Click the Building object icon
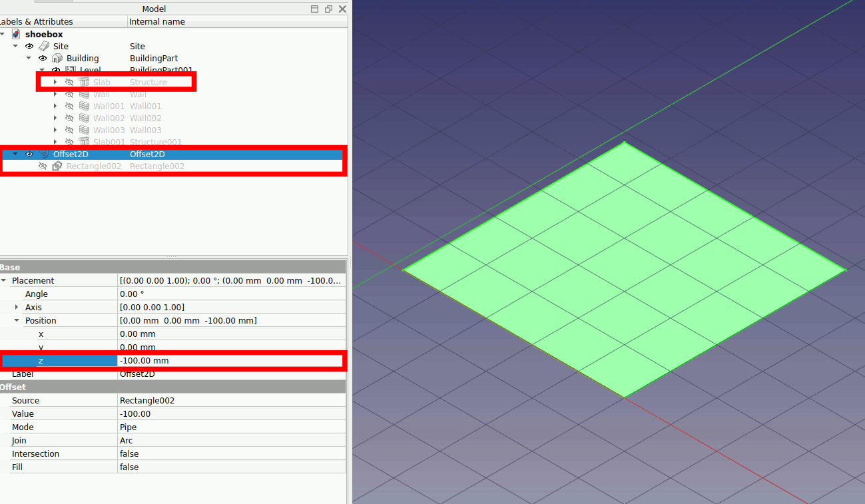This screenshot has height=504, width=865. pyautogui.click(x=57, y=58)
